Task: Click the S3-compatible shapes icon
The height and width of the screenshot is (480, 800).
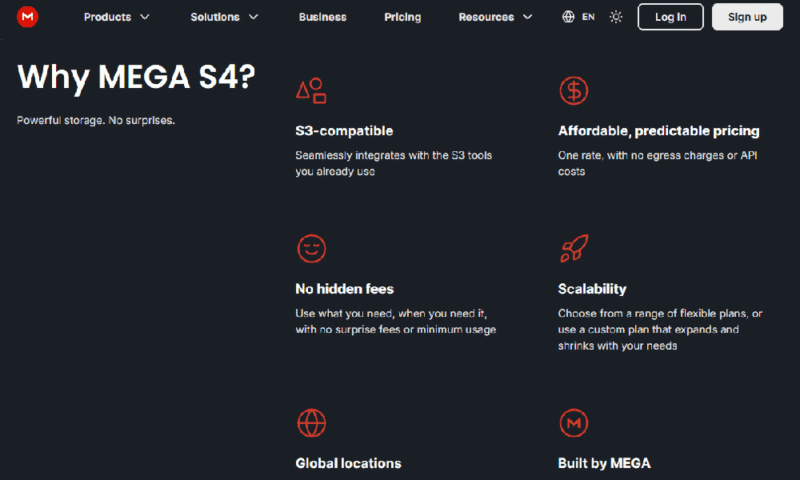Action: click(x=311, y=91)
